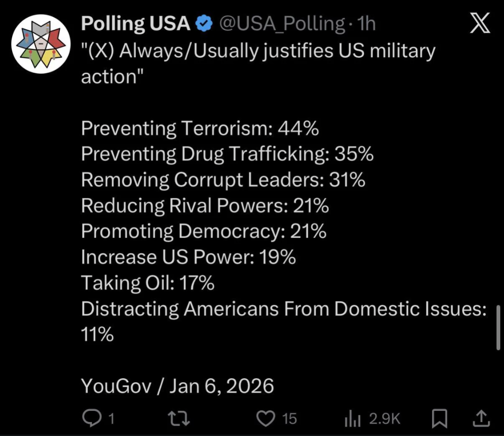Click the 2.9K views count

click(385, 418)
